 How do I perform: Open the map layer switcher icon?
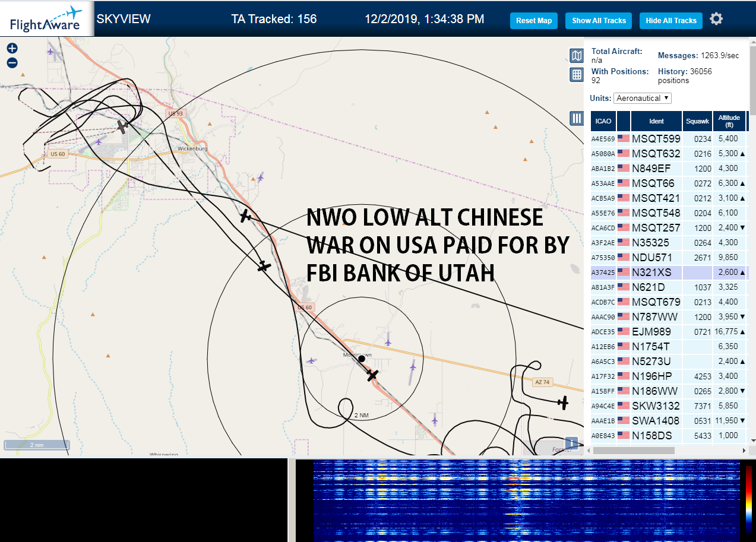pyautogui.click(x=576, y=56)
